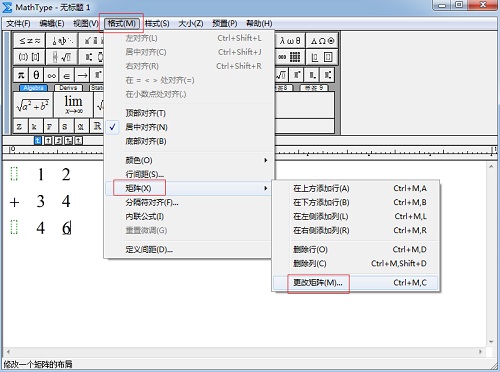Screen dimensions: 500x372
Task: Open 定义间距(D)... dialog
Action: pos(189,249)
